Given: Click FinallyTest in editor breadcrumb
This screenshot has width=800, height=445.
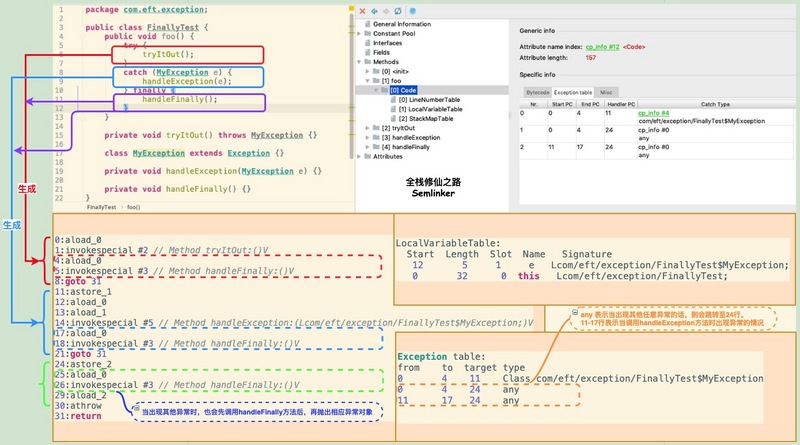Looking at the screenshot, I should click(102, 207).
